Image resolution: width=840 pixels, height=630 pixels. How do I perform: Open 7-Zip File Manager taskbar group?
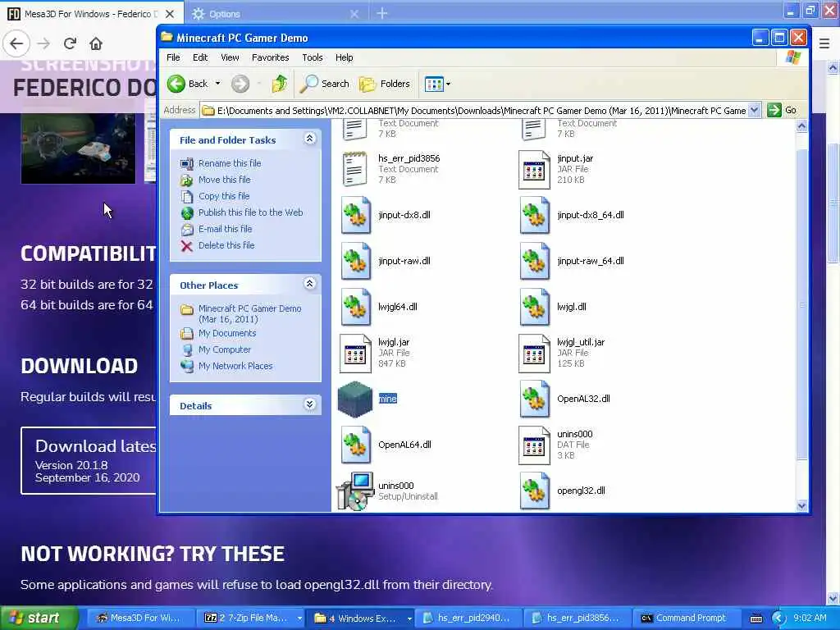[251, 618]
